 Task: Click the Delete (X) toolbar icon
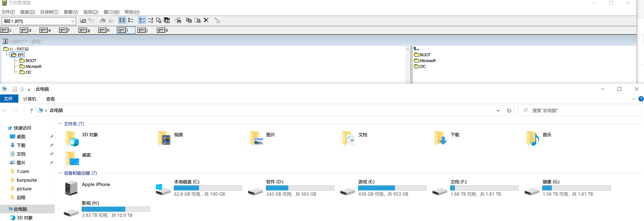[x=206, y=21]
